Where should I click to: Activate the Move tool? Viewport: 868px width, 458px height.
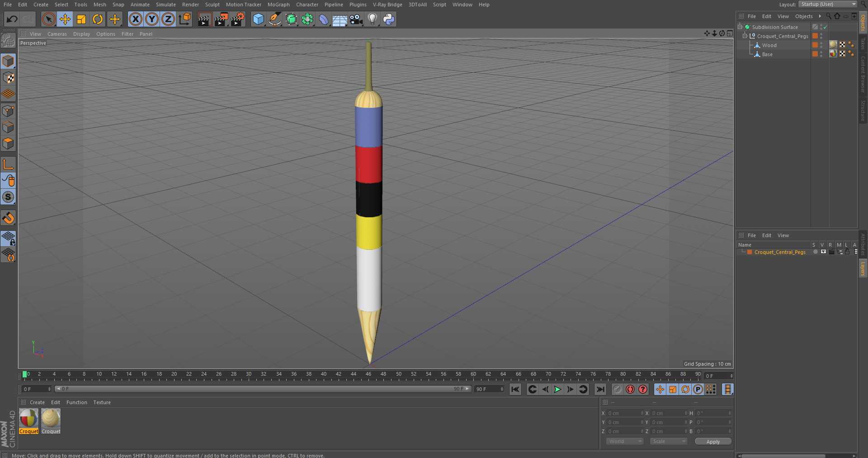coord(65,19)
